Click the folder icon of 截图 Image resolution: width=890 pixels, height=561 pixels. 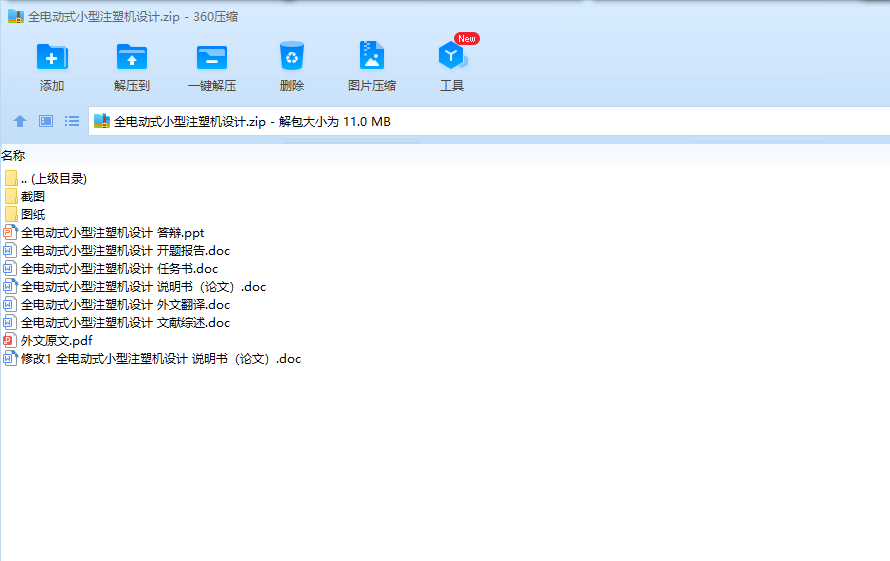(x=11, y=196)
